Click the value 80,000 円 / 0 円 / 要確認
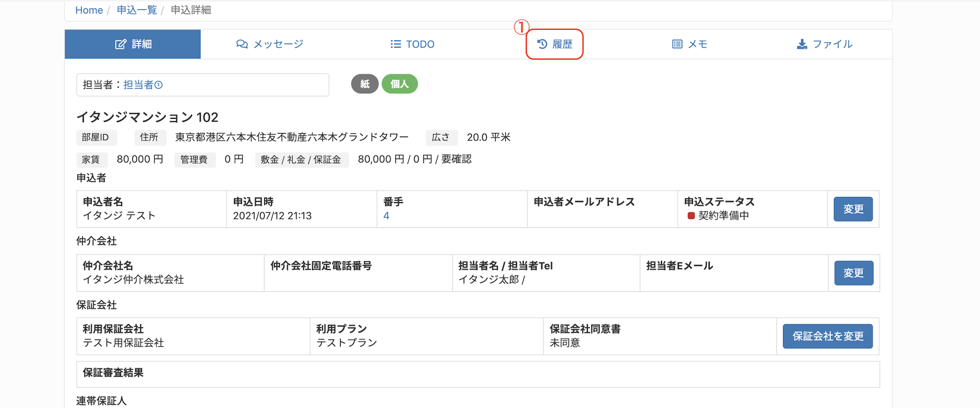The height and width of the screenshot is (408, 980). pos(415,159)
